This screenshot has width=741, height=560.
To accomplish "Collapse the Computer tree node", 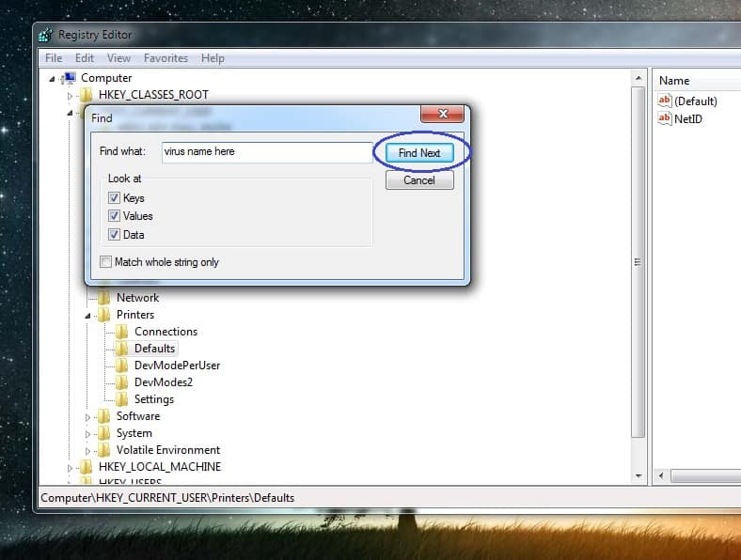I will pos(52,79).
